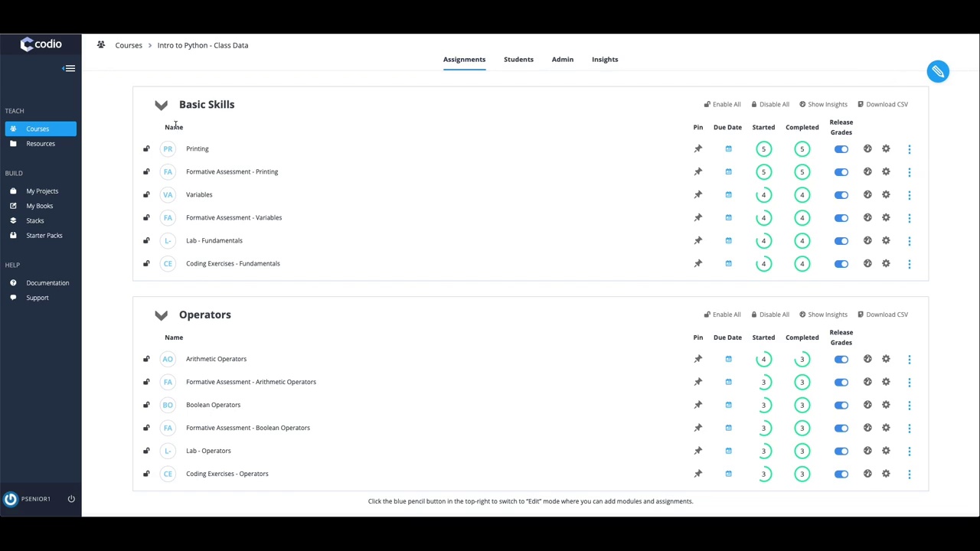Pin the Printing assignment
980x551 pixels.
tap(697, 149)
